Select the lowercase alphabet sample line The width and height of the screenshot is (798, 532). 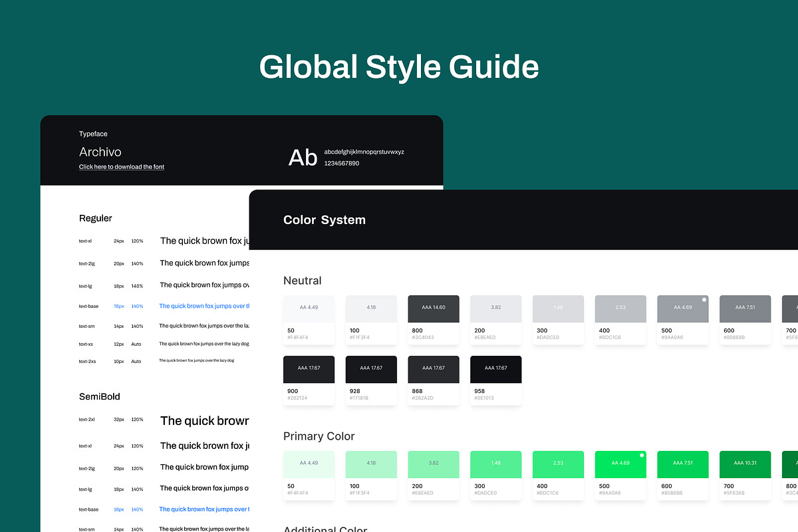point(364,152)
